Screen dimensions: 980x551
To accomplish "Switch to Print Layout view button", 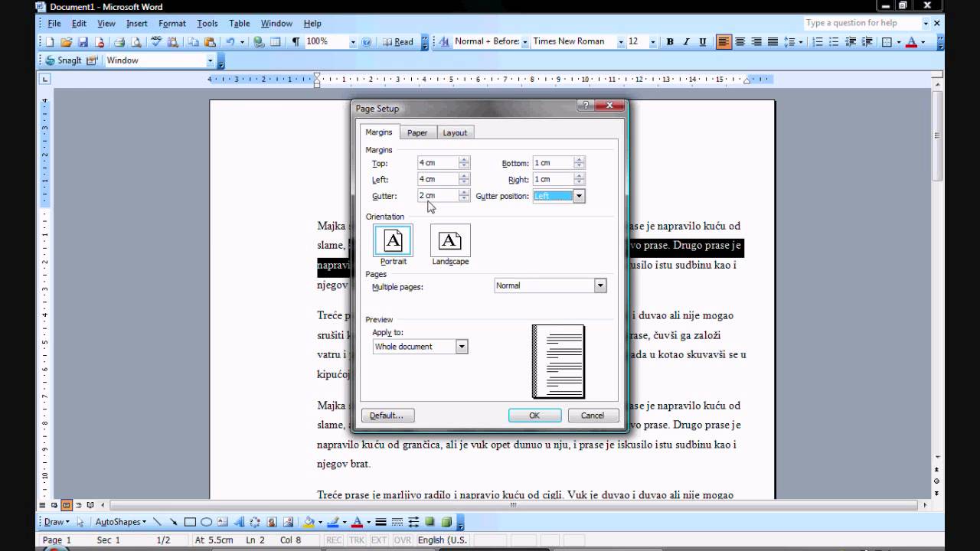I will point(67,505).
